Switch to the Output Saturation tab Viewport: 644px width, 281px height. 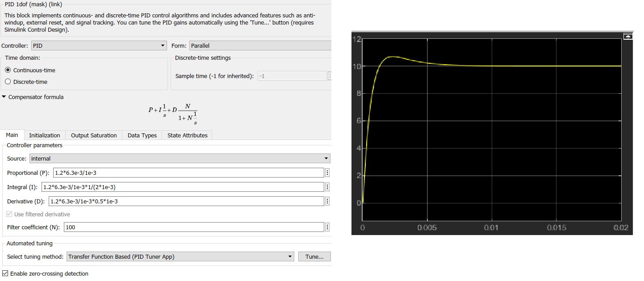coord(94,136)
